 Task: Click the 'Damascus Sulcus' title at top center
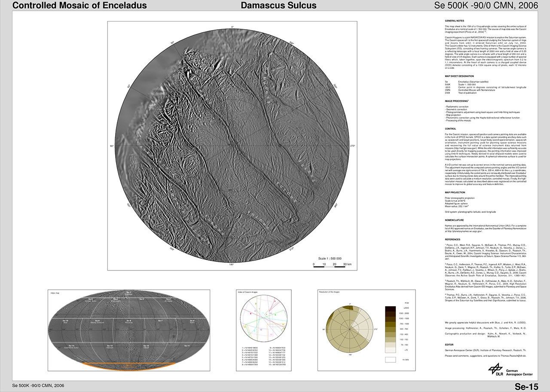pyautogui.click(x=278, y=6)
